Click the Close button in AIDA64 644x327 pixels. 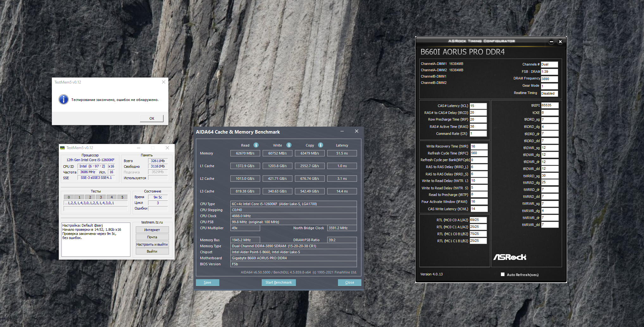pyautogui.click(x=349, y=282)
